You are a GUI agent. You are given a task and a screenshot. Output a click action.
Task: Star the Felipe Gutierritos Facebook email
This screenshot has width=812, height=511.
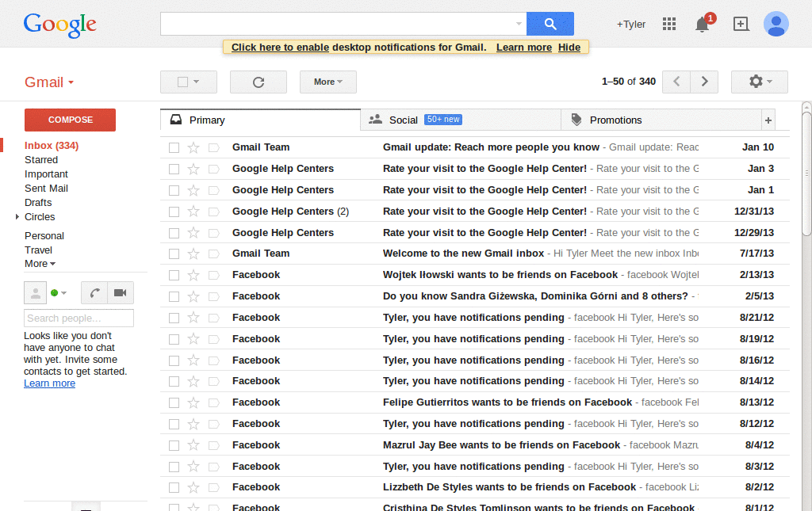click(x=193, y=402)
